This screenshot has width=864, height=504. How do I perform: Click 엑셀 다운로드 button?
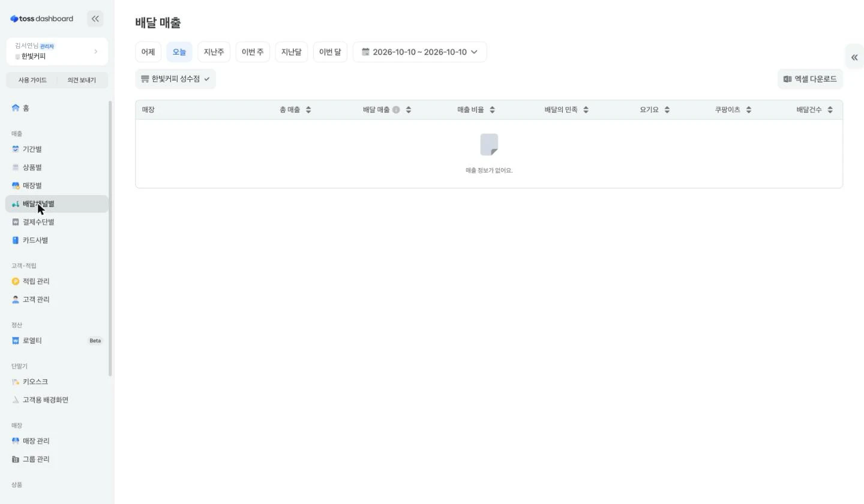[x=810, y=79]
